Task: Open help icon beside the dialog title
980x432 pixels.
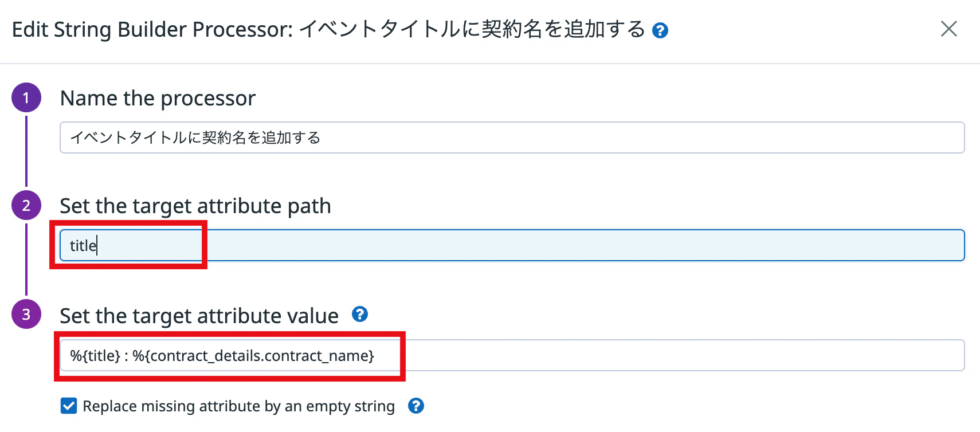Action: [x=660, y=30]
